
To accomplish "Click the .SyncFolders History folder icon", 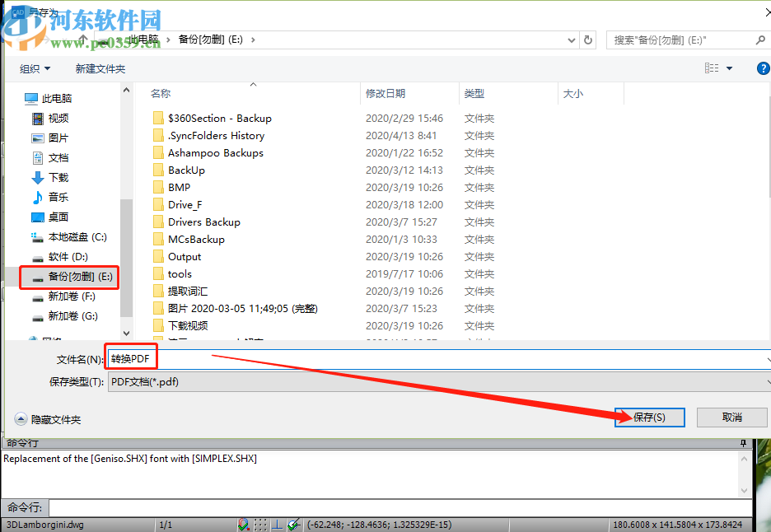I will (x=158, y=135).
